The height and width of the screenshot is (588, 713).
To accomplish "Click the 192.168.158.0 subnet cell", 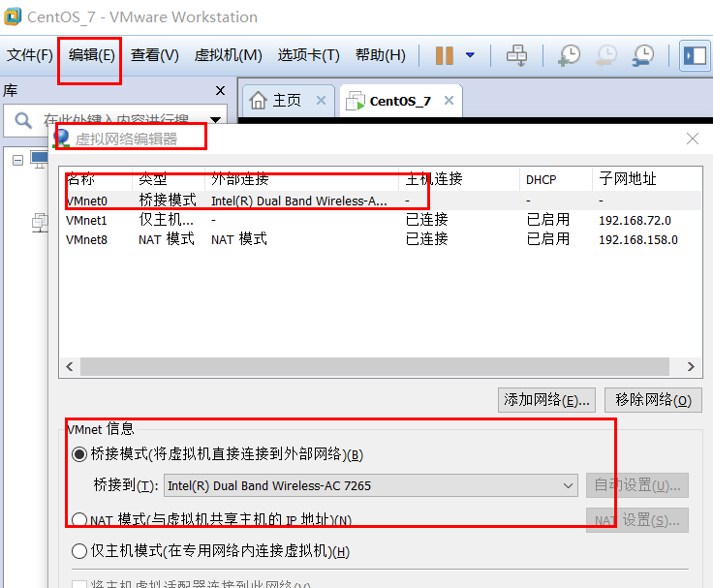I will click(638, 239).
